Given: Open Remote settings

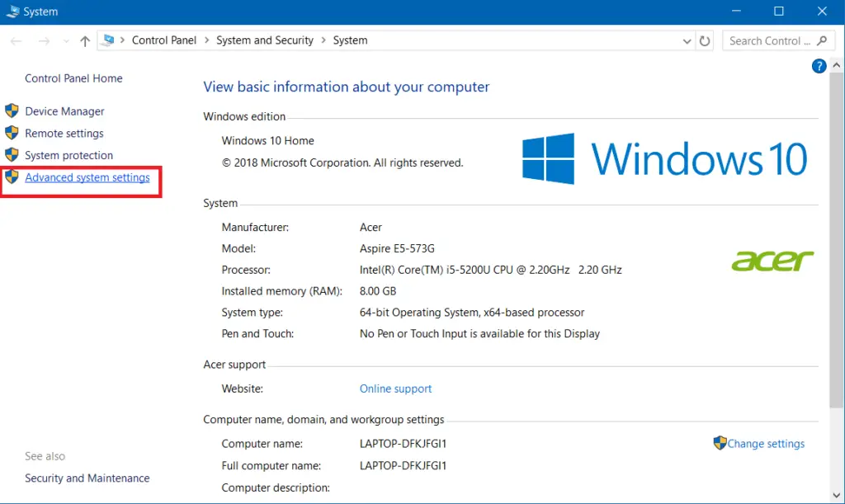Looking at the screenshot, I should (64, 134).
